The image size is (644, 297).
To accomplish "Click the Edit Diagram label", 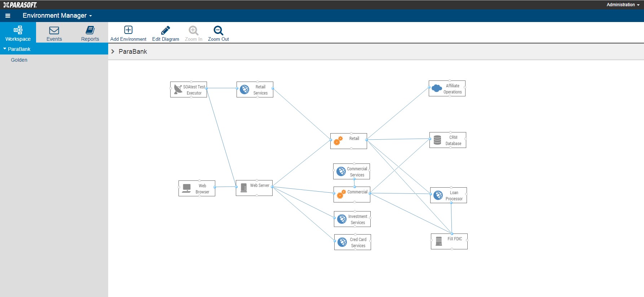I will 166,39.
